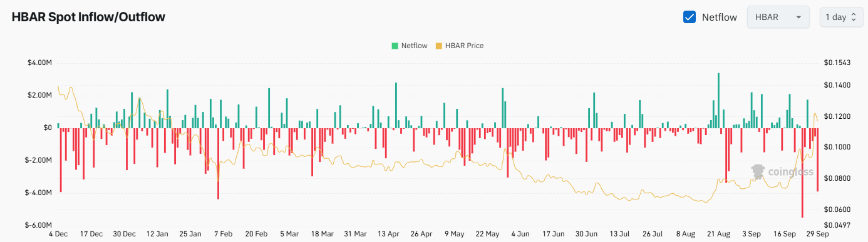Click the 13 Jul x-axis date label
This screenshot has height=242, width=868.
click(x=619, y=234)
